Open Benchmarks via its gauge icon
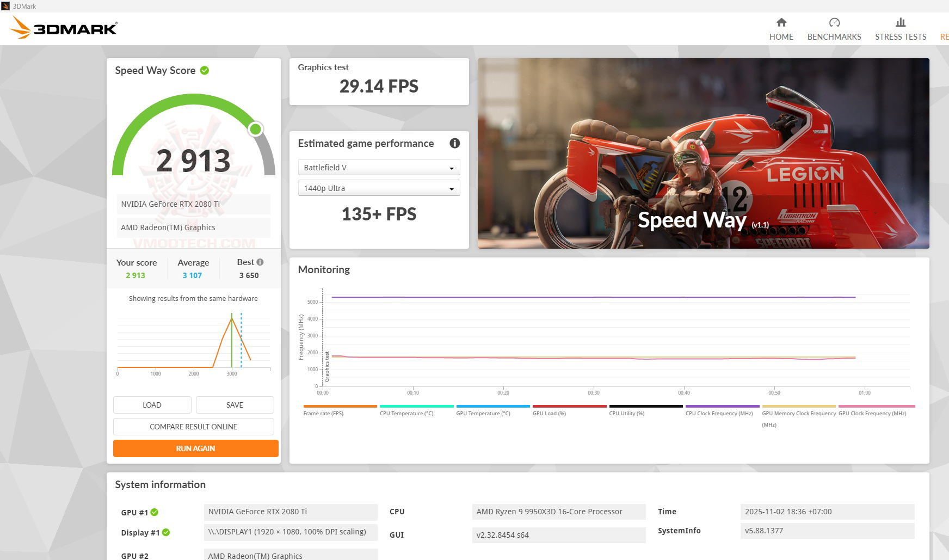Image resolution: width=949 pixels, height=560 pixels. pos(834,23)
